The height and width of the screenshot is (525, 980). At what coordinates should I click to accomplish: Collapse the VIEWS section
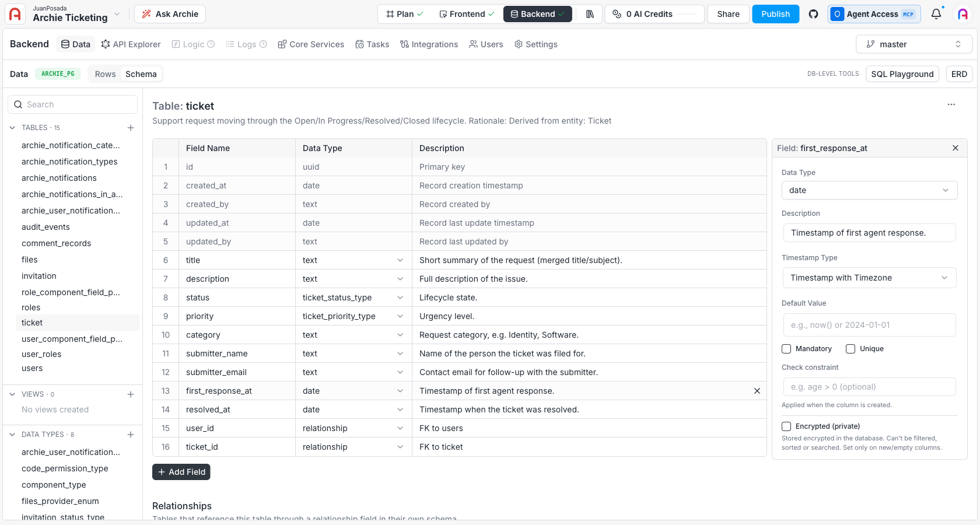point(12,394)
